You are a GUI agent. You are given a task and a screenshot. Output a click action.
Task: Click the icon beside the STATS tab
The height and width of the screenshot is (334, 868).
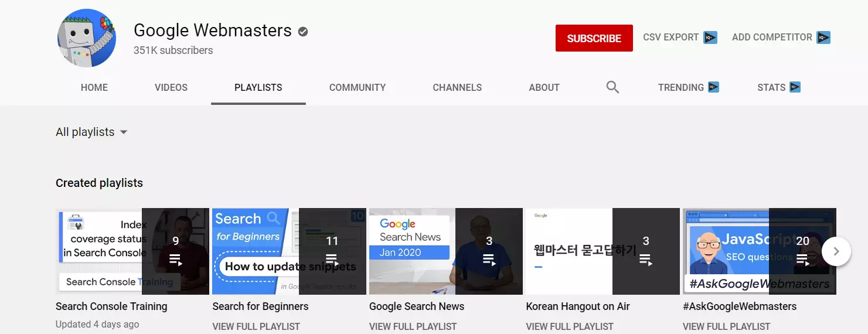(x=795, y=87)
